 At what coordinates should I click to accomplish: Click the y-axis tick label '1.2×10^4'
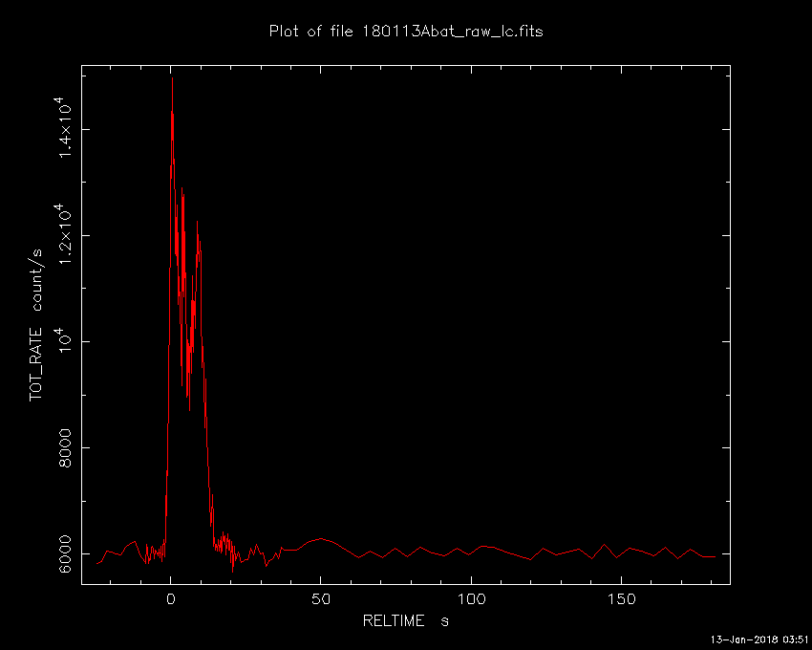coord(64,234)
